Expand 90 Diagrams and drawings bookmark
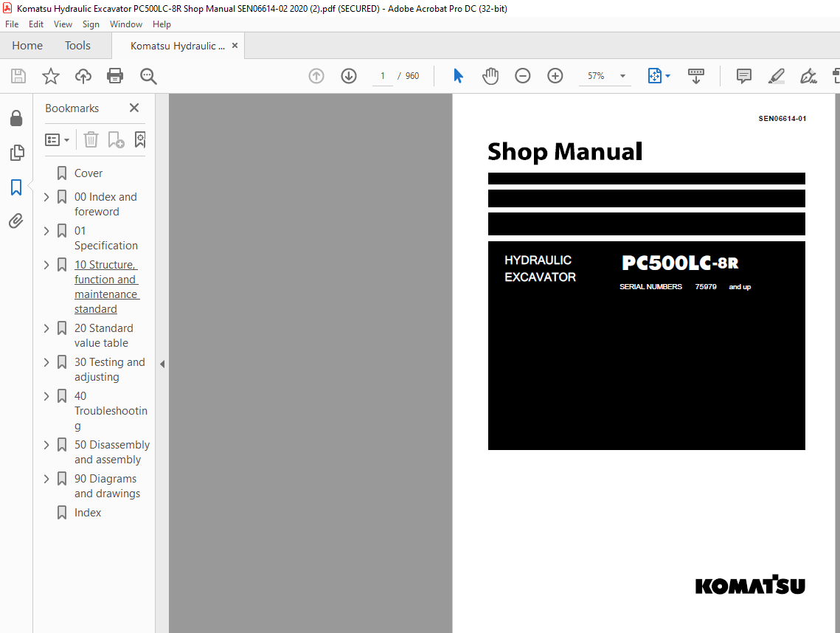The image size is (840, 633). pos(46,479)
